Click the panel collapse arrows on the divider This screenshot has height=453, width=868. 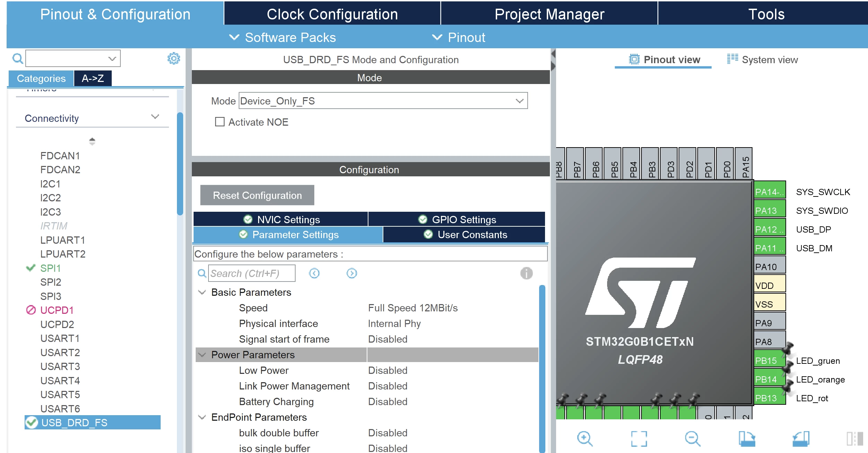click(553, 60)
